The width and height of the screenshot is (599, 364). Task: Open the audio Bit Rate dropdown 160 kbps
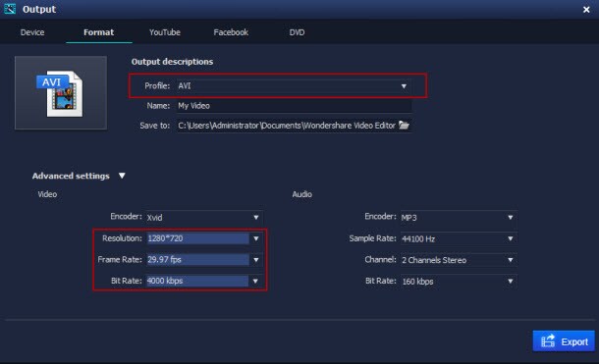pos(459,282)
